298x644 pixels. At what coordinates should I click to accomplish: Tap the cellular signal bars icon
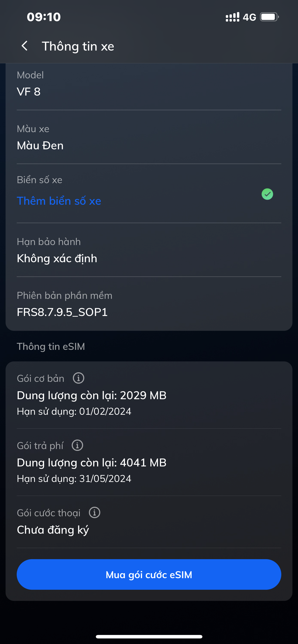coord(233,17)
